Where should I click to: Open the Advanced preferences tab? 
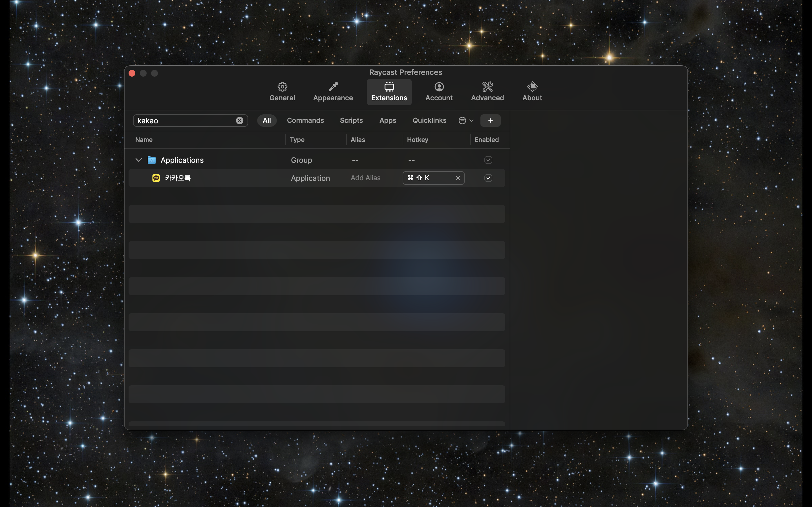[487, 92]
